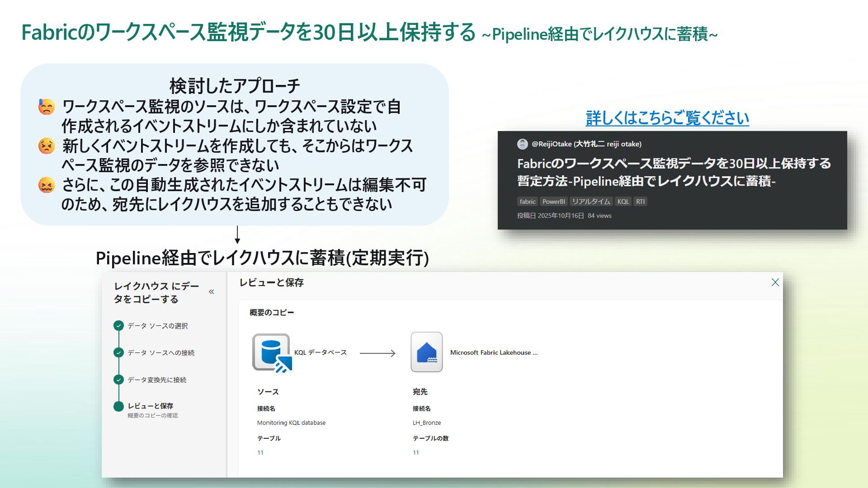868x488 pixels.
Task: Click the Microsoft Fabric Lakehouse icon
Action: [426, 352]
